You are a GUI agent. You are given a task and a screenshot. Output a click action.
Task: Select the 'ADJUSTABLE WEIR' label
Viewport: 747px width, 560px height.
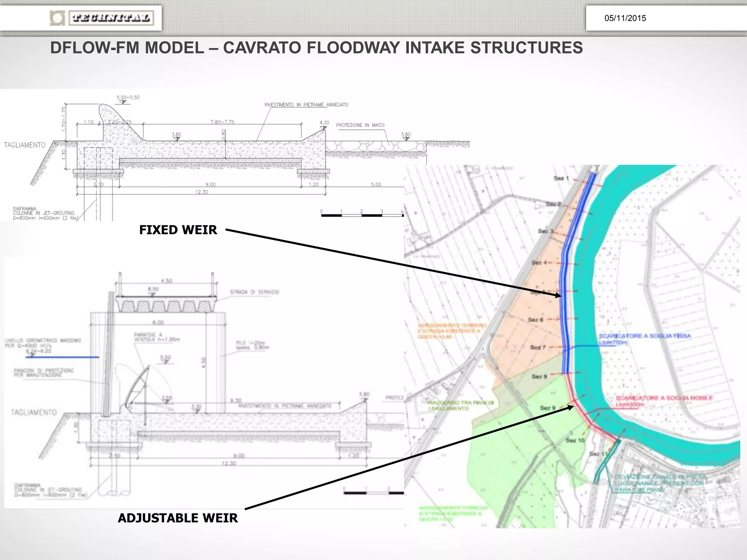pos(178,518)
